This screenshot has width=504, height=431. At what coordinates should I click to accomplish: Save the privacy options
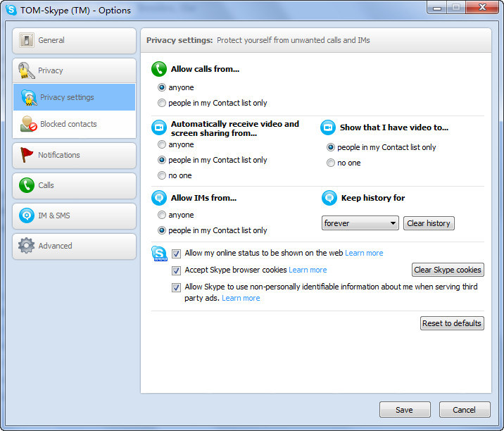tap(405, 409)
